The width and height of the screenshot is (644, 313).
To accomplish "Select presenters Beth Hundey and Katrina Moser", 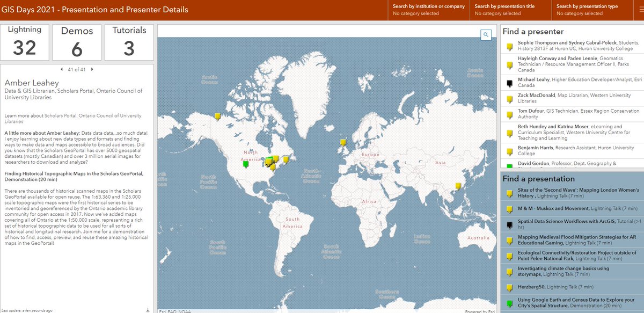I will 571,133.
